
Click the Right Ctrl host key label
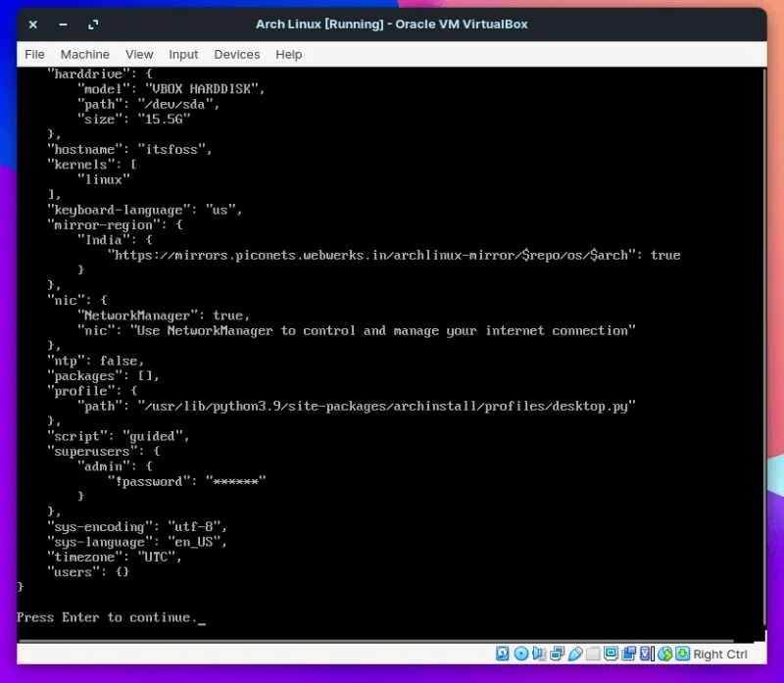point(720,654)
